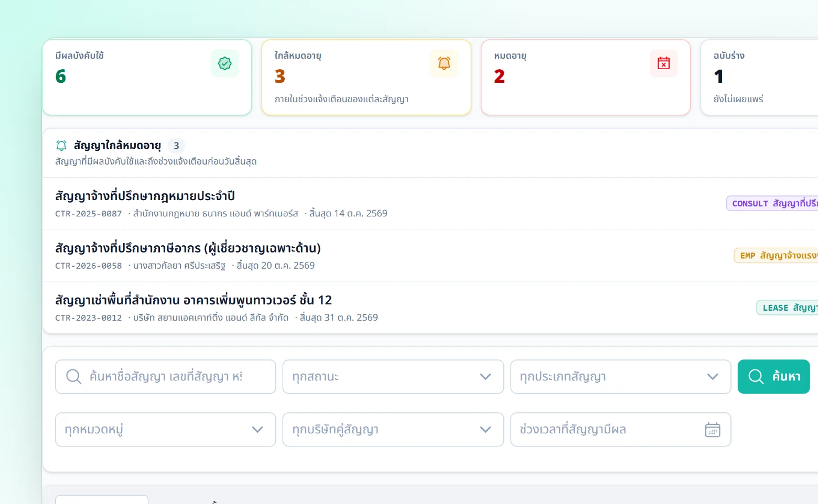Image resolution: width=818 pixels, height=504 pixels.
Task: Click the count badge 3 next to สัญญาใกล้หมดอายุ
Action: tap(176, 146)
